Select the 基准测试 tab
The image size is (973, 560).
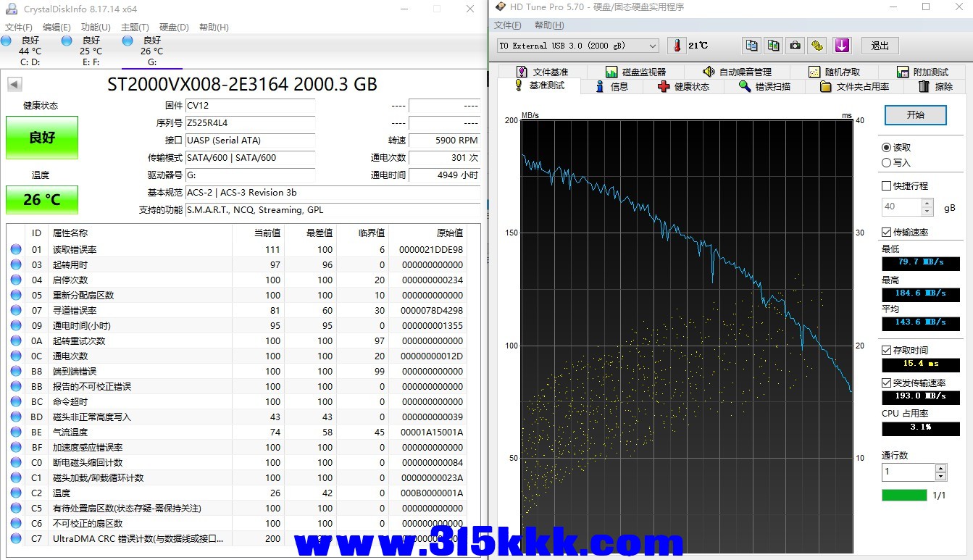(x=539, y=85)
